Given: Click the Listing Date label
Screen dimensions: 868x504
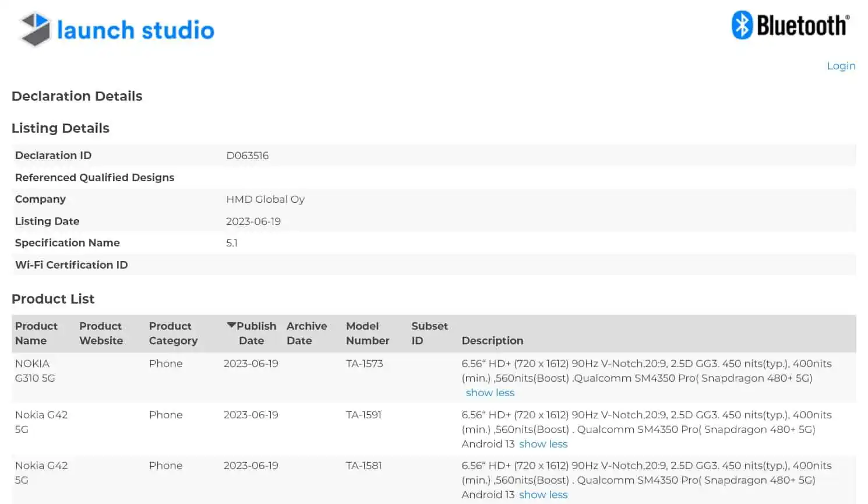Looking at the screenshot, I should [47, 221].
